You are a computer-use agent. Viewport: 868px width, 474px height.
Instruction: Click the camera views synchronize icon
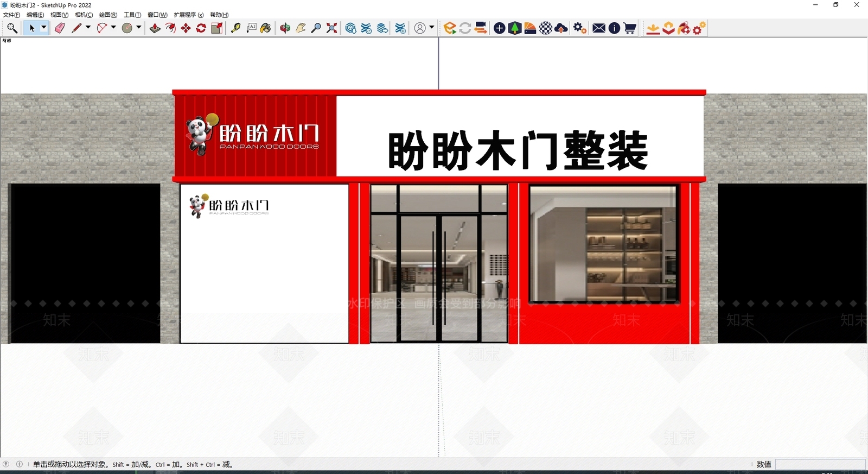(x=480, y=28)
